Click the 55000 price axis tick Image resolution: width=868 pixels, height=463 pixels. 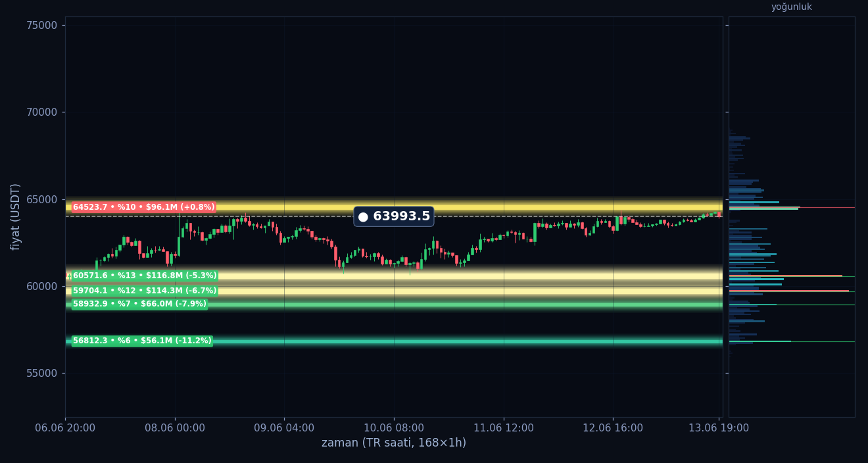point(42,373)
